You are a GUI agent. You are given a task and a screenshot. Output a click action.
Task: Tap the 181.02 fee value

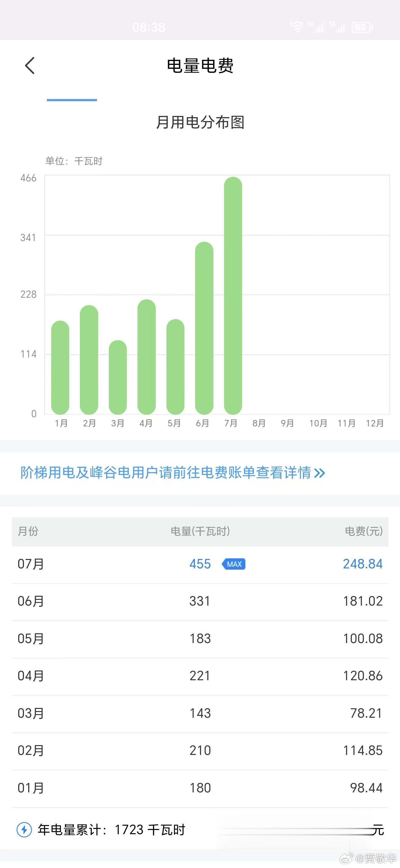(363, 601)
